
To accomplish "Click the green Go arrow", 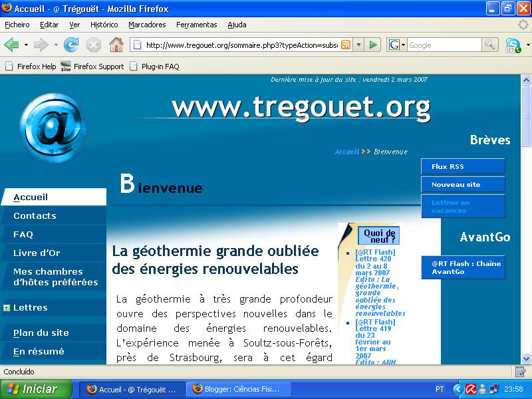I will pos(372,45).
